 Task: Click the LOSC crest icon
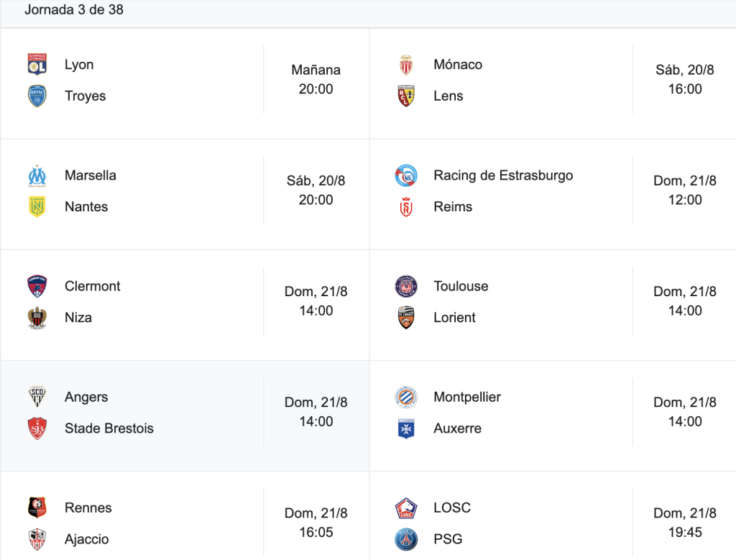[x=406, y=508]
